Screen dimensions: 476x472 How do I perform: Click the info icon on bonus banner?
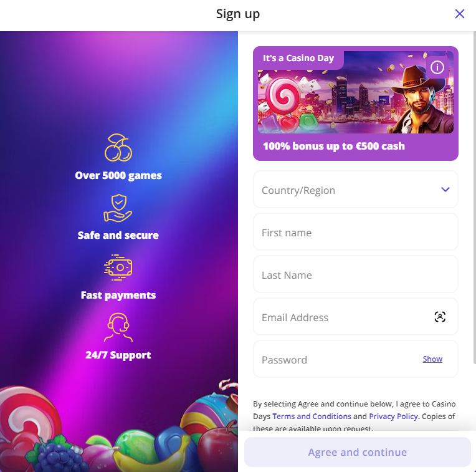pyautogui.click(x=437, y=67)
